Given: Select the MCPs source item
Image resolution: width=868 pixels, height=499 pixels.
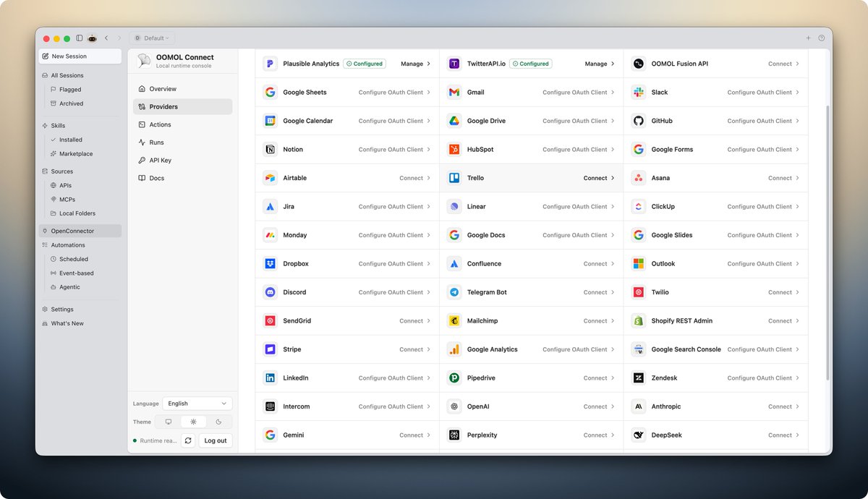Looking at the screenshot, I should pos(67,200).
